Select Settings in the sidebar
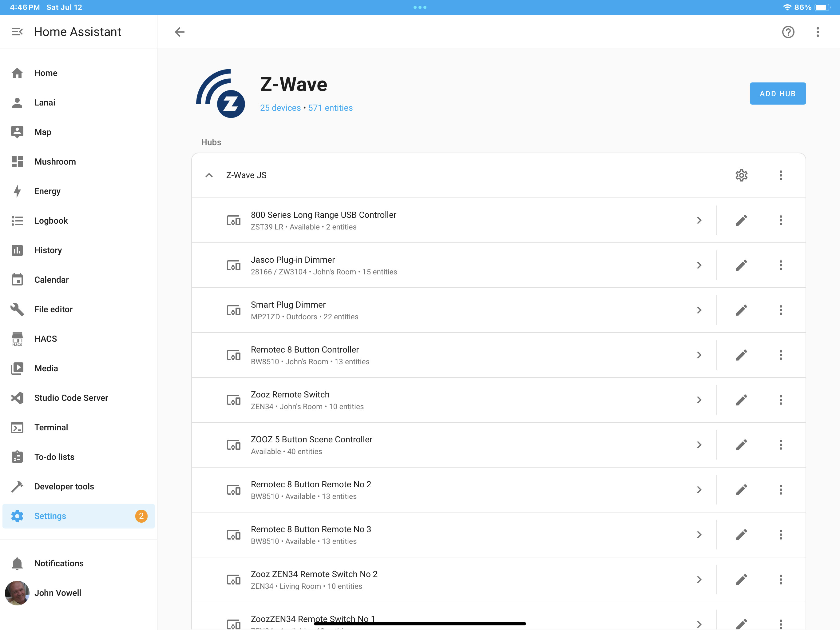The width and height of the screenshot is (840, 630). 79,516
